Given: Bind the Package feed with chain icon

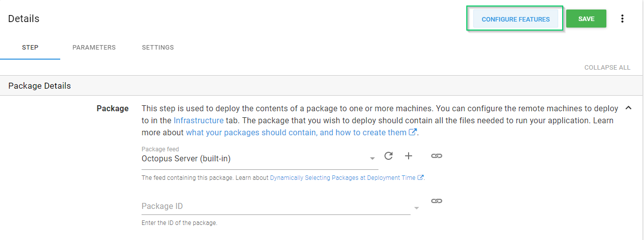Looking at the screenshot, I should (x=437, y=156).
